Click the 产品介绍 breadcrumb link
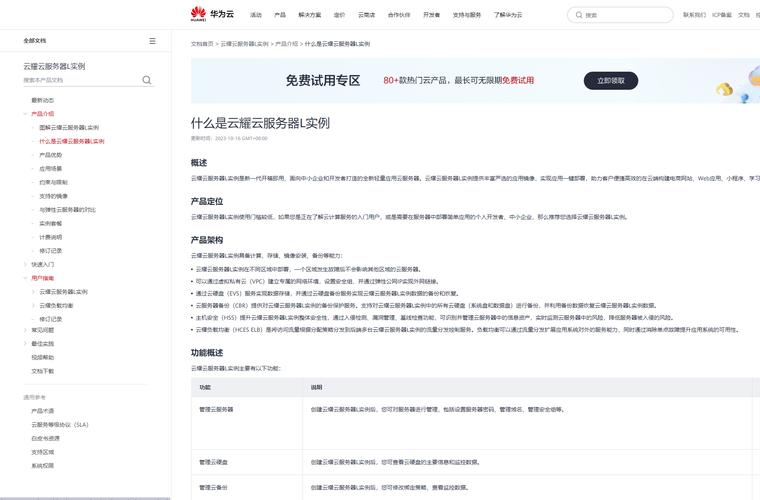760x500 pixels. (x=286, y=44)
